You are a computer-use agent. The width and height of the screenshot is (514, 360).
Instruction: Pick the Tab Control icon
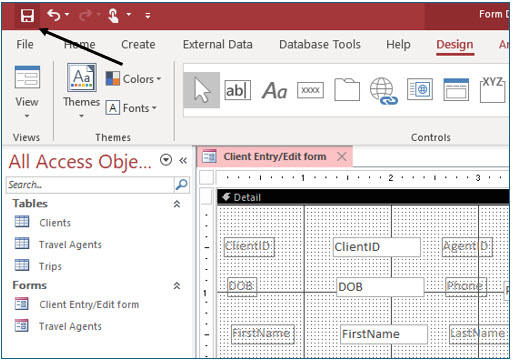point(347,89)
